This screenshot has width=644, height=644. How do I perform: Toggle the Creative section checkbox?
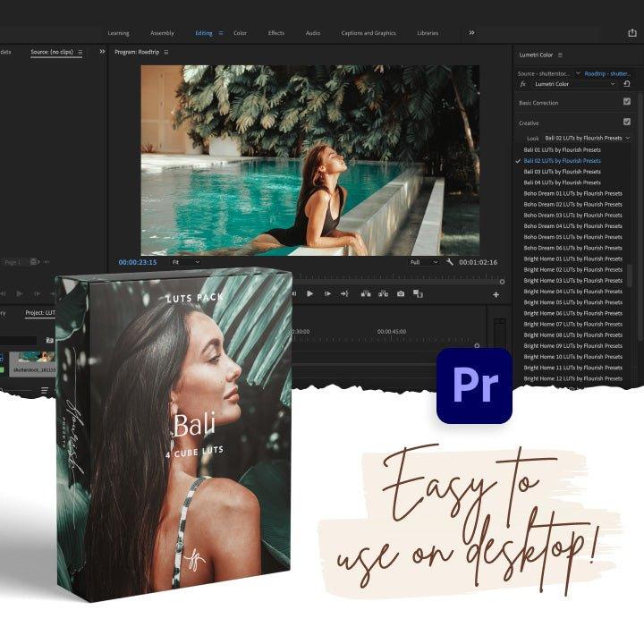click(x=627, y=122)
